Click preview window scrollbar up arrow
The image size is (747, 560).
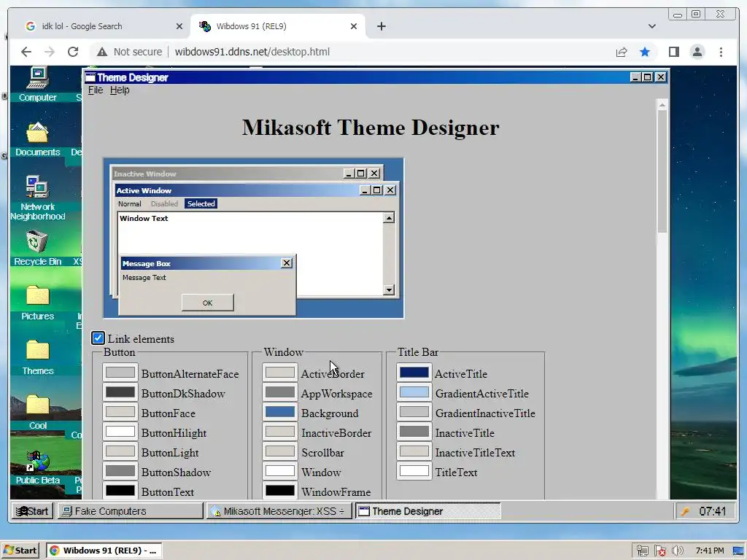coord(389,217)
